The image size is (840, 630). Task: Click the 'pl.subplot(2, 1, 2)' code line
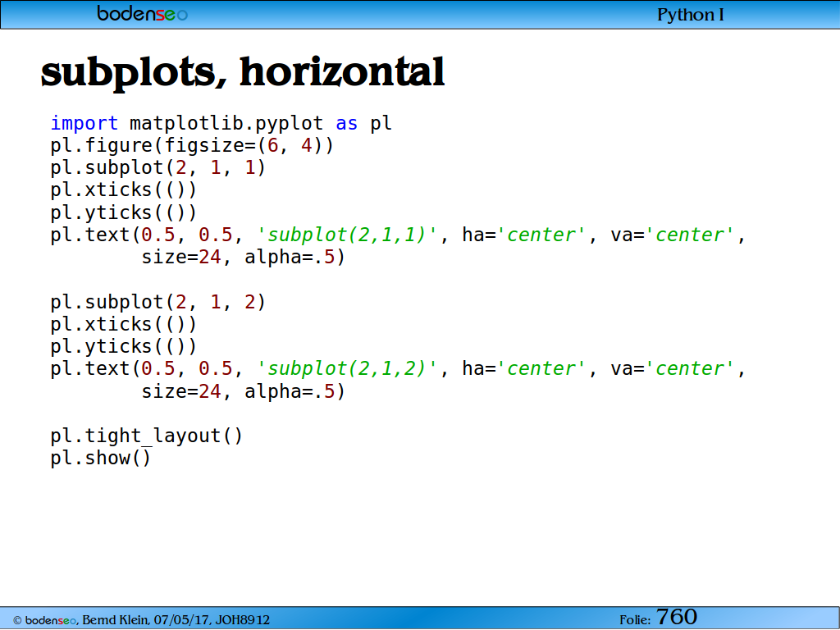tap(158, 302)
